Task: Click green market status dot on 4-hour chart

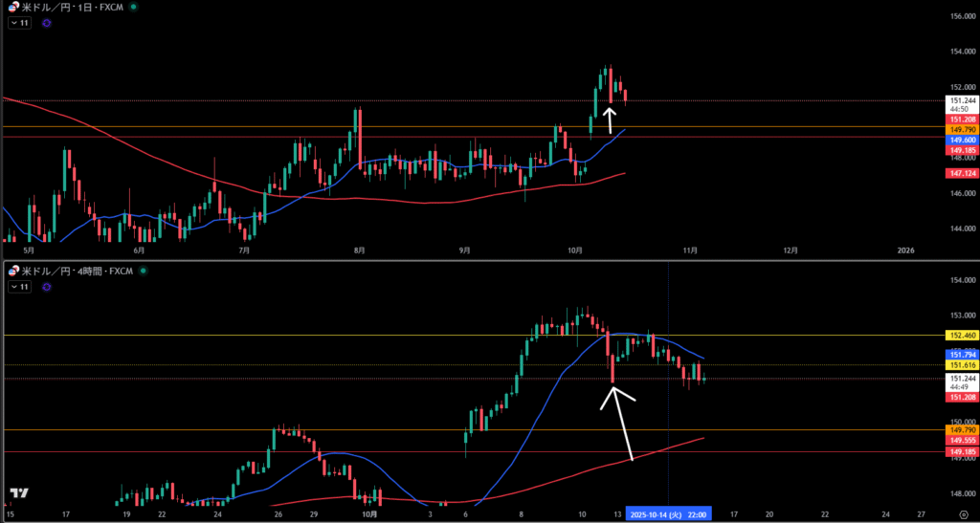Action: point(142,272)
